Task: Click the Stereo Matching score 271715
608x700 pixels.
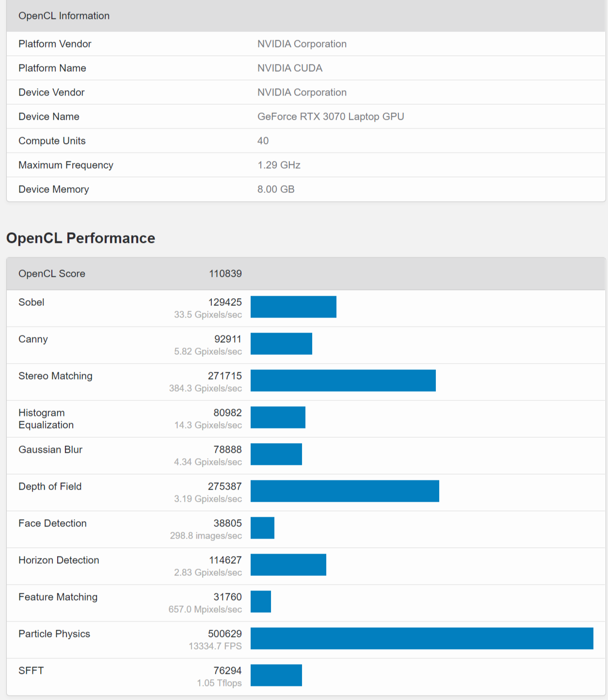Action: [x=225, y=376]
